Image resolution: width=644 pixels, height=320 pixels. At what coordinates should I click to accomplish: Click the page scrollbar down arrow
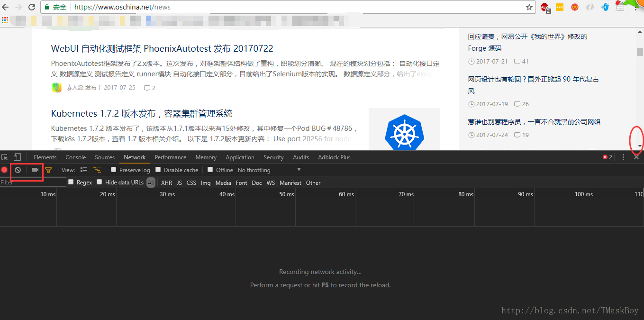[x=640, y=146]
